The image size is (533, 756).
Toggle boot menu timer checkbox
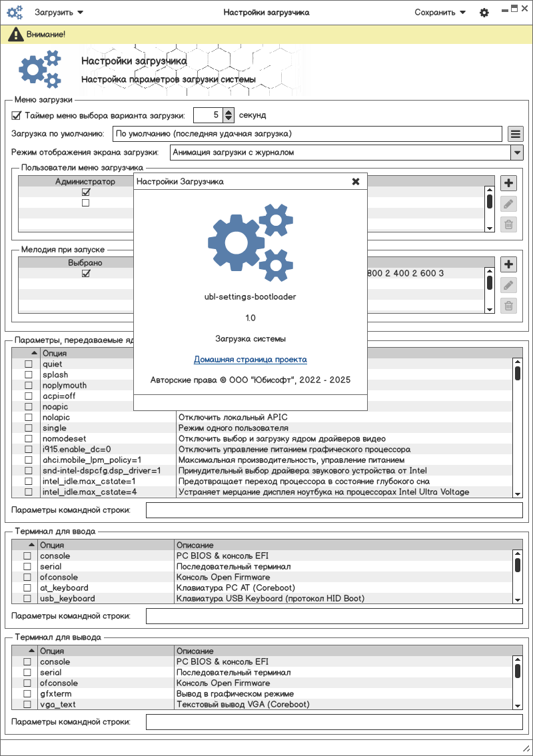click(17, 116)
